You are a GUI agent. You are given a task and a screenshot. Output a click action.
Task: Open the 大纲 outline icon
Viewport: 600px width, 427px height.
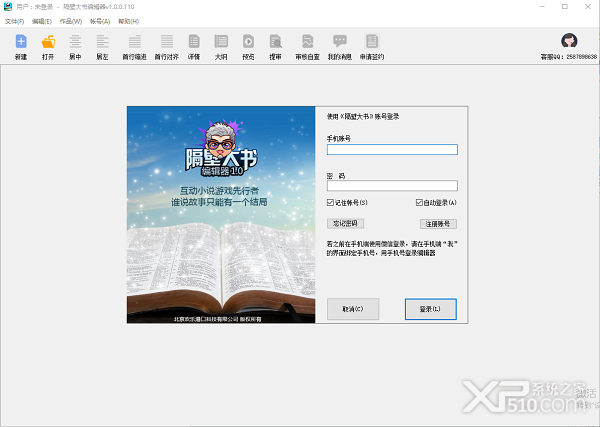(x=221, y=41)
